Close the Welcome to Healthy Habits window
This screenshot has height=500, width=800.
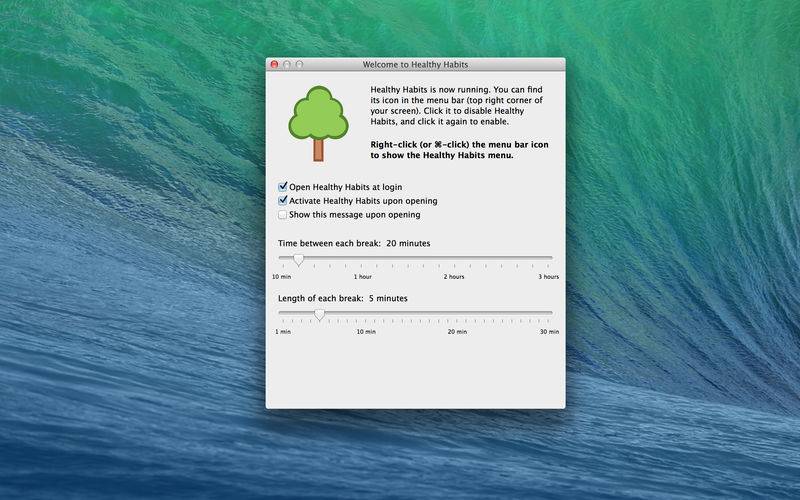(274, 64)
